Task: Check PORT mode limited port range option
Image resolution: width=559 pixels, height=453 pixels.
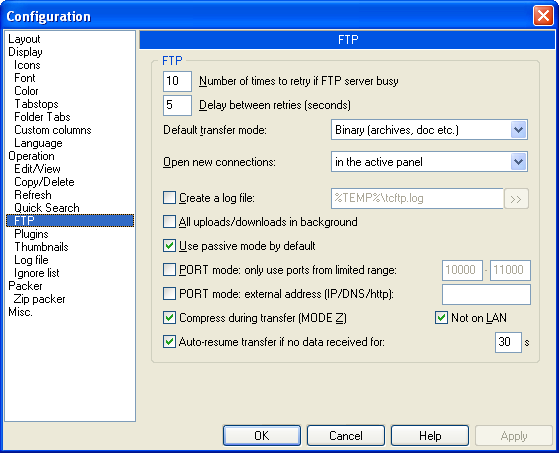Action: pos(169,270)
